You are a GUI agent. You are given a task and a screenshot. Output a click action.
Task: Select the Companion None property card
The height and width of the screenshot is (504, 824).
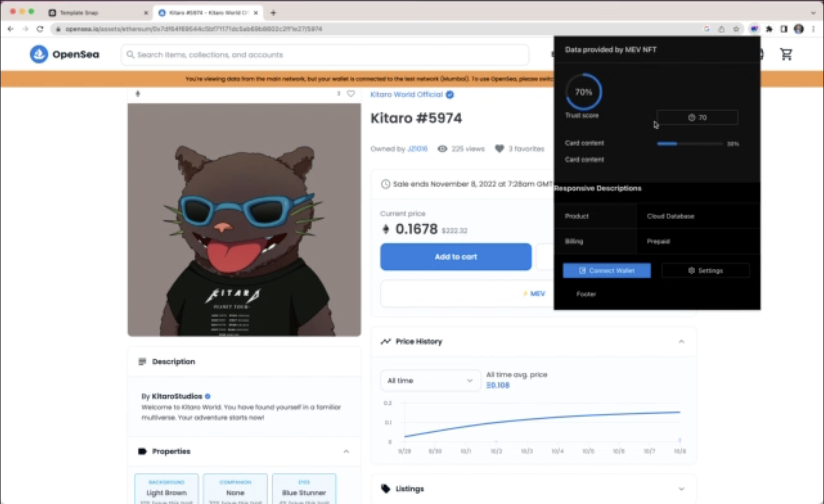click(x=235, y=489)
